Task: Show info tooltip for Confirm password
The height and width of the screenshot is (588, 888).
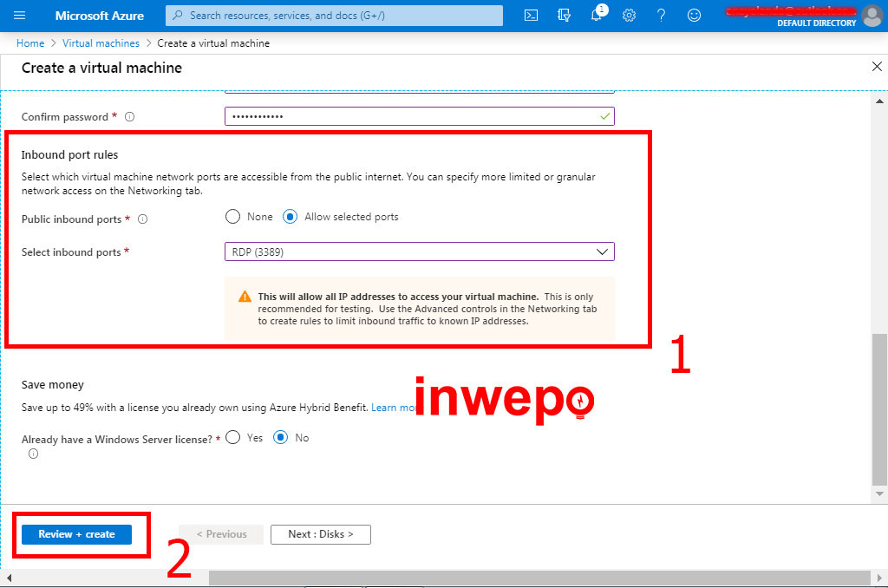Action: [x=130, y=117]
